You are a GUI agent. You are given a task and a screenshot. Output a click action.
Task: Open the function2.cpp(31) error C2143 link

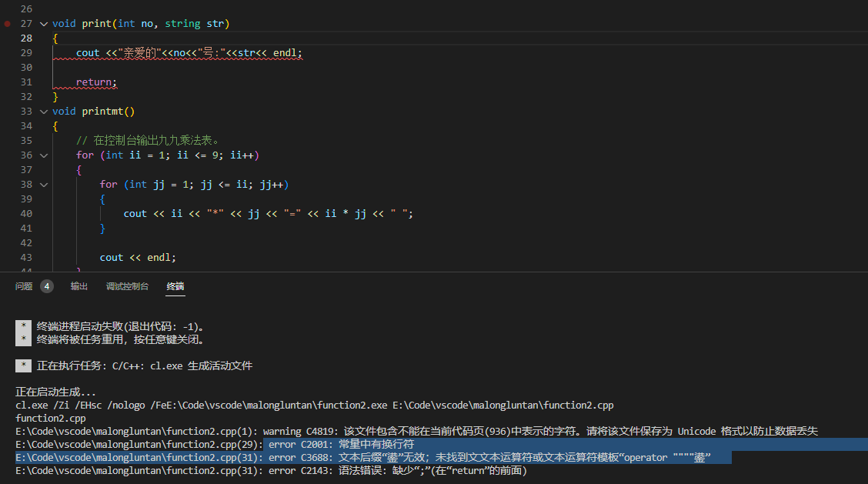tap(139, 471)
